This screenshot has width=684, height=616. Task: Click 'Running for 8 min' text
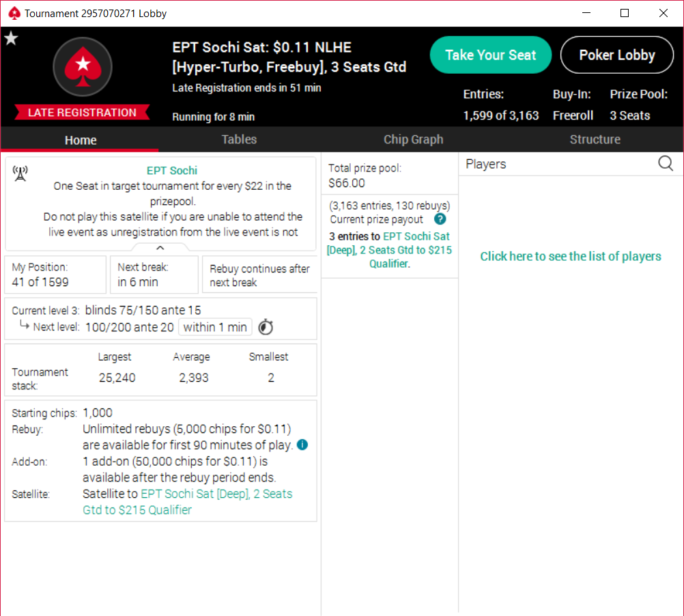tap(213, 117)
